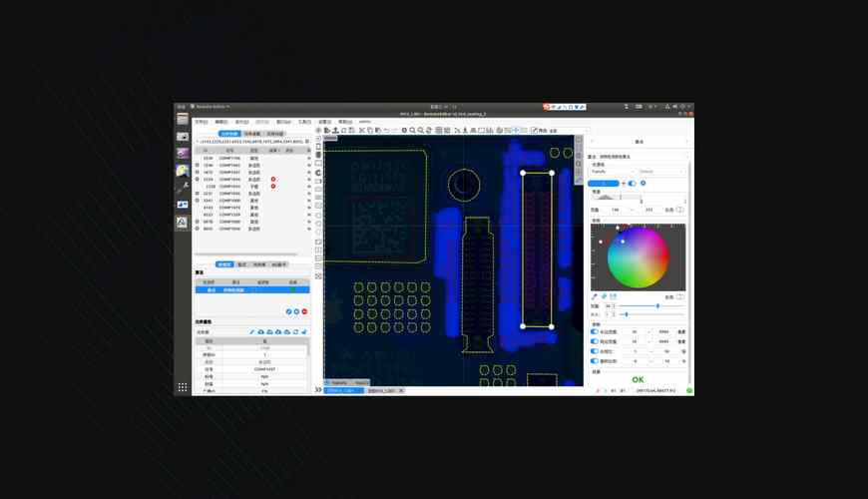The height and width of the screenshot is (499, 868).
Task: Click the pencil edit icon in component properties
Action: [x=252, y=331]
